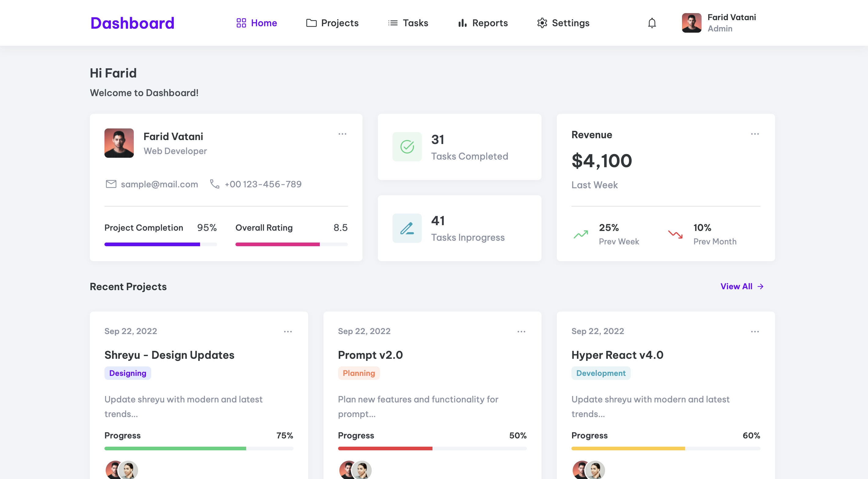Image resolution: width=868 pixels, height=479 pixels.
Task: Click the red downward trend arrow near Prev Month
Action: click(675, 234)
